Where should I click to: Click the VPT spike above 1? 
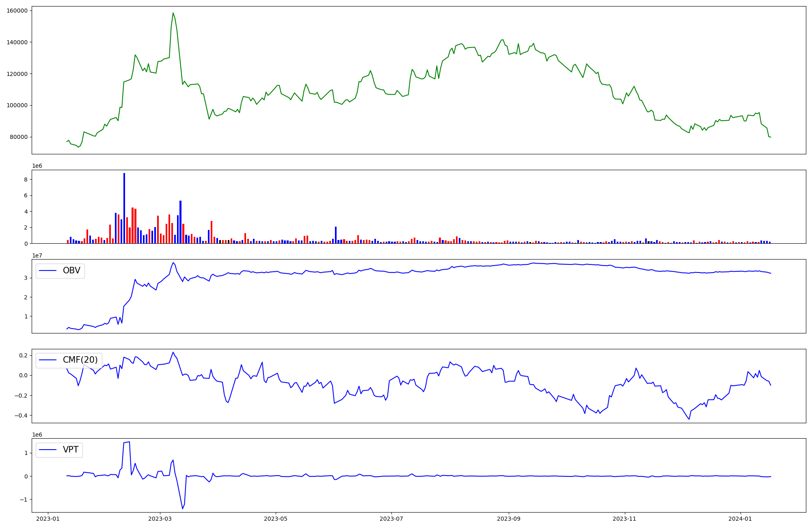(x=129, y=442)
